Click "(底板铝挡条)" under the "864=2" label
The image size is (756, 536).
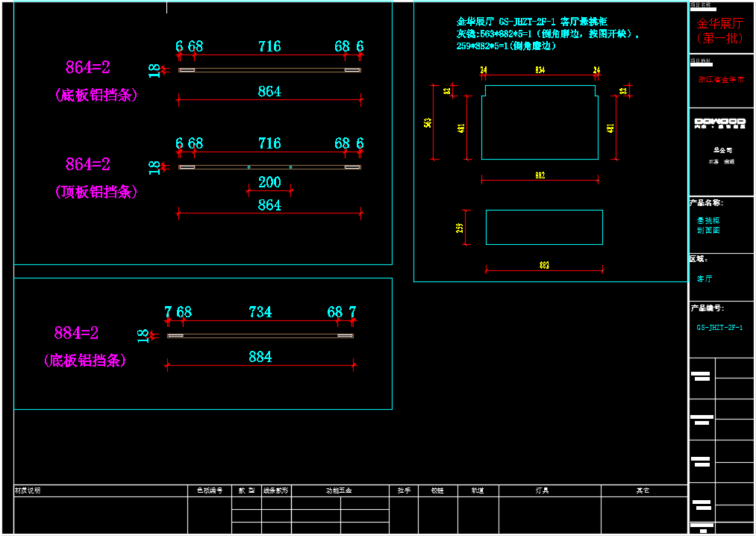[x=96, y=95]
